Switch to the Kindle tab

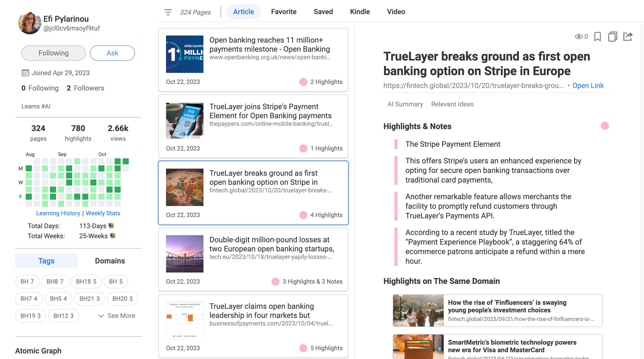[360, 12]
